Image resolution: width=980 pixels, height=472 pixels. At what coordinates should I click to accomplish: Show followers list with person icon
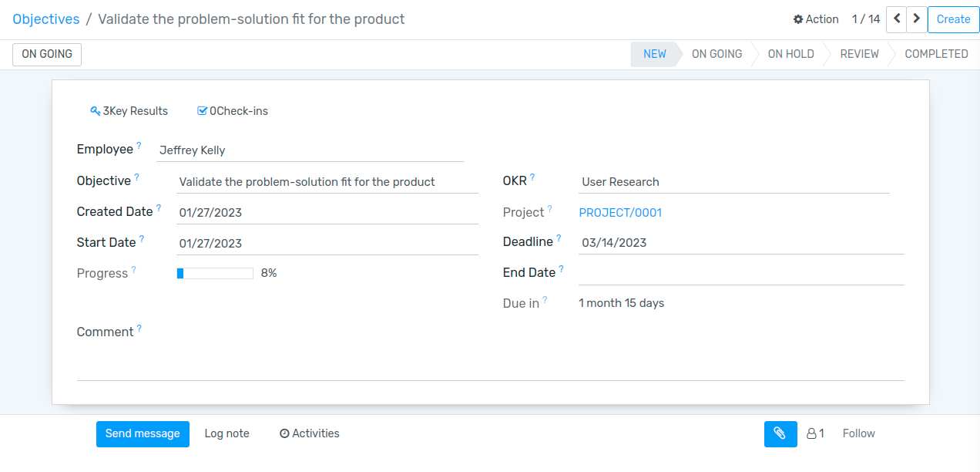[815, 433]
